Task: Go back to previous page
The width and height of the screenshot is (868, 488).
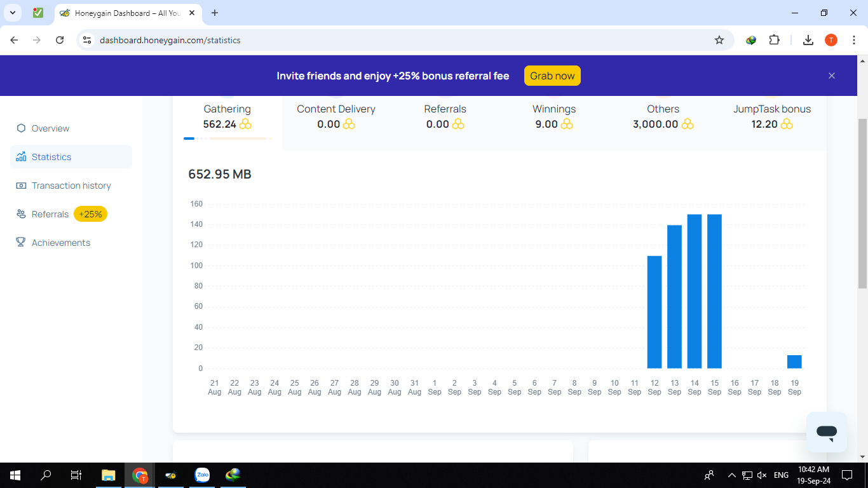Action: pos(14,40)
